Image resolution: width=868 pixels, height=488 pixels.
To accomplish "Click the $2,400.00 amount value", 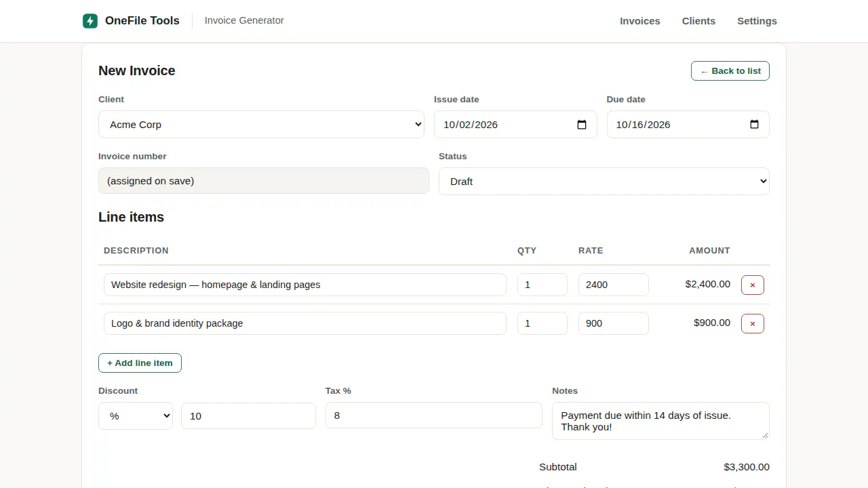I will [708, 285].
